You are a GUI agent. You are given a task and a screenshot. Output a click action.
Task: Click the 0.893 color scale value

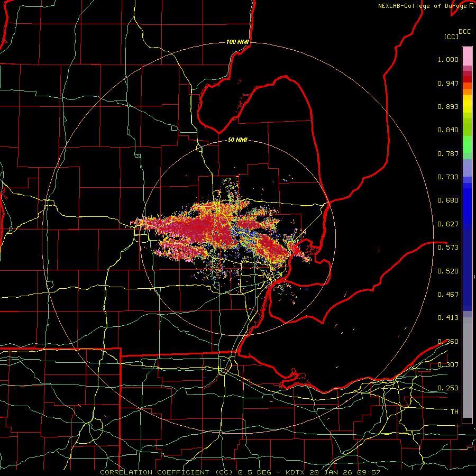tap(448, 106)
